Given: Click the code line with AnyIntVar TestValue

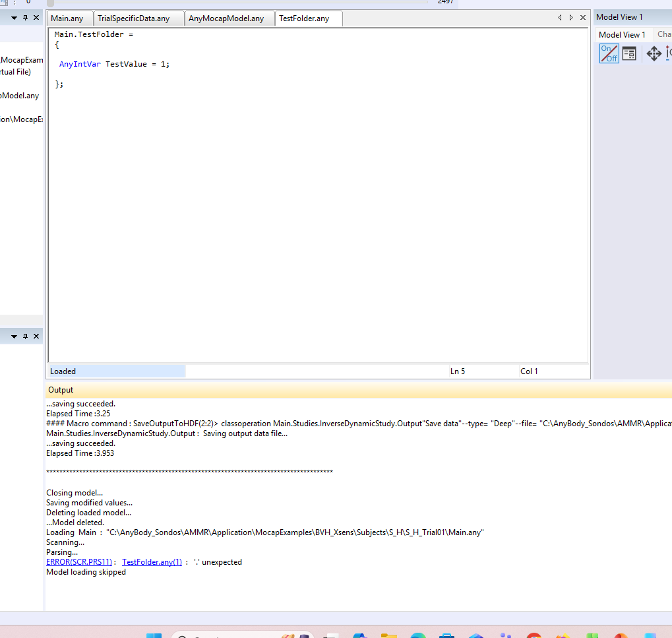Looking at the screenshot, I should [114, 64].
